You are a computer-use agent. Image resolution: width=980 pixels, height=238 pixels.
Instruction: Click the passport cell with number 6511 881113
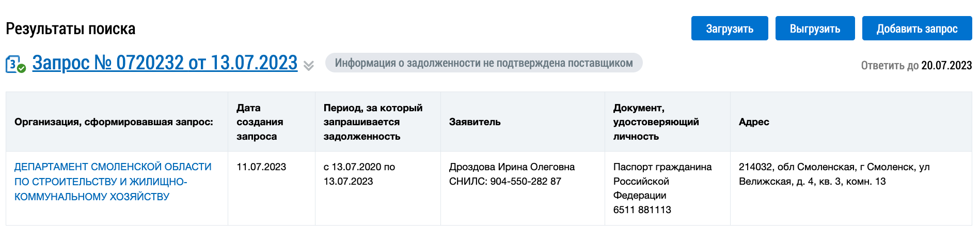pyautogui.click(x=662, y=188)
